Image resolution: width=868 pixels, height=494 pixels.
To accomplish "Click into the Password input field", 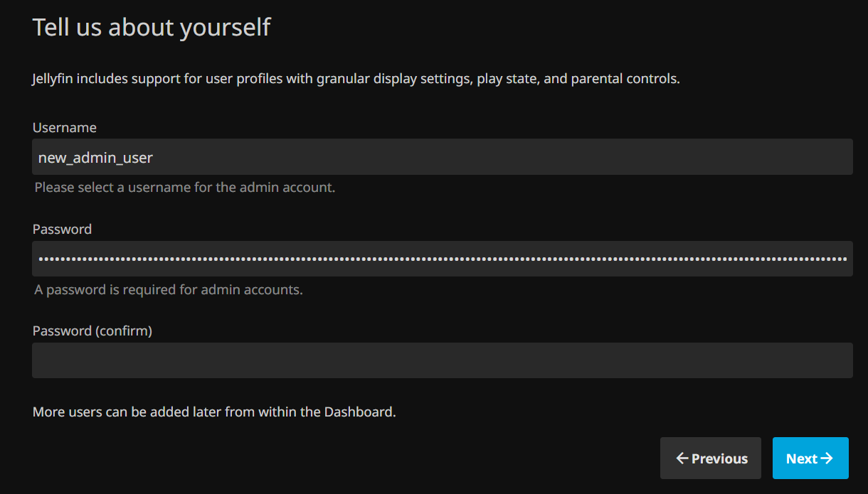I will click(x=441, y=259).
